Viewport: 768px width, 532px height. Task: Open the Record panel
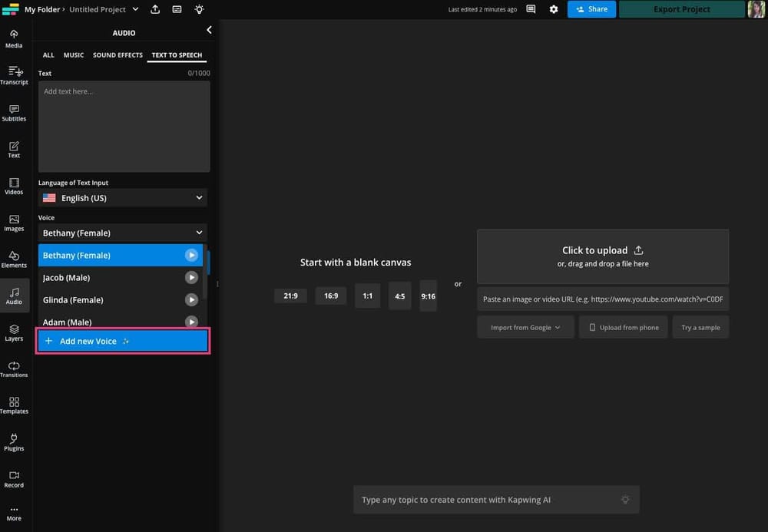14,479
